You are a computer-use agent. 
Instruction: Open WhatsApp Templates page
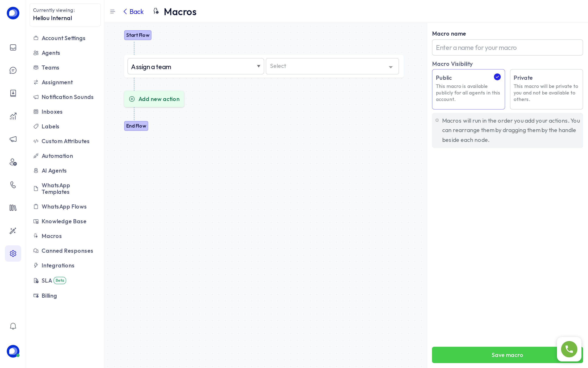click(x=56, y=189)
